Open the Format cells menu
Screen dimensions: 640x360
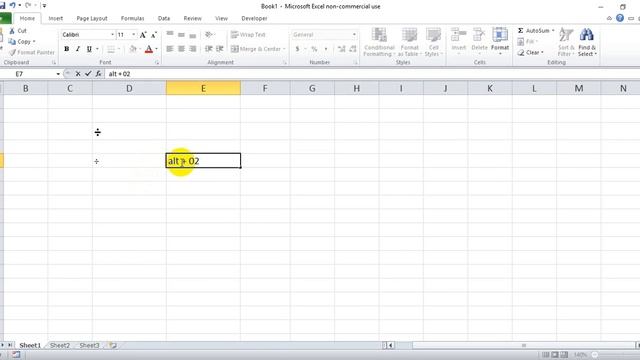tap(500, 41)
